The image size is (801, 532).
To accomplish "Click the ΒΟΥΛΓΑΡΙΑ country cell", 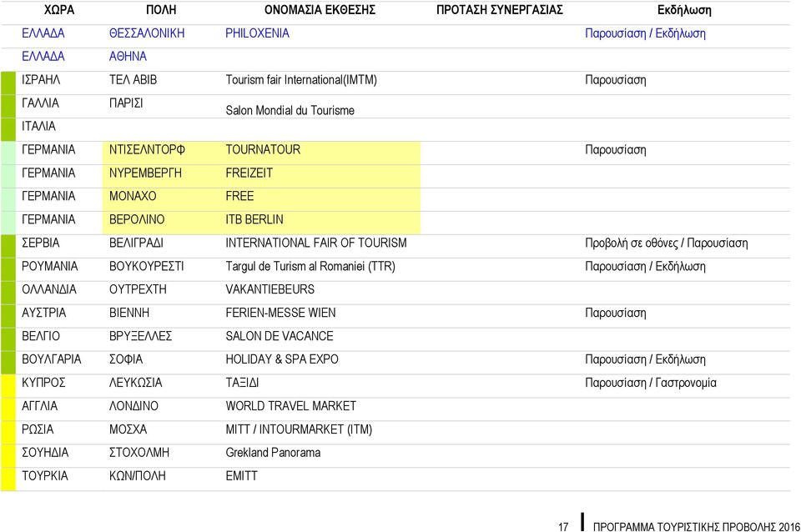I will [x=51, y=359].
